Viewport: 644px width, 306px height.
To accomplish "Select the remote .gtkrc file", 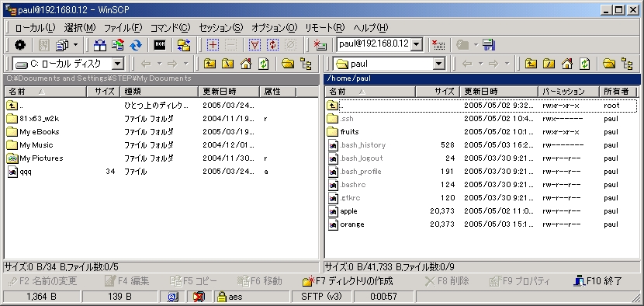I will 345,198.
